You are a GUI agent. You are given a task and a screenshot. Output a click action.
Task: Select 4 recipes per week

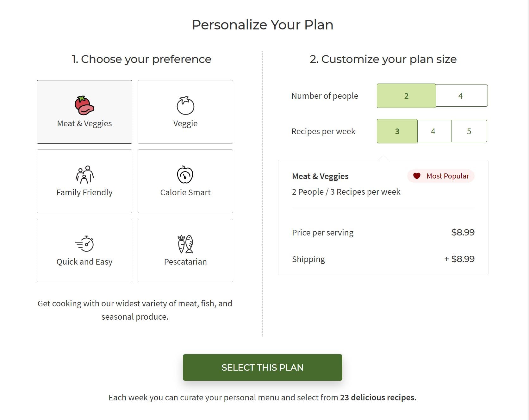tap(433, 131)
